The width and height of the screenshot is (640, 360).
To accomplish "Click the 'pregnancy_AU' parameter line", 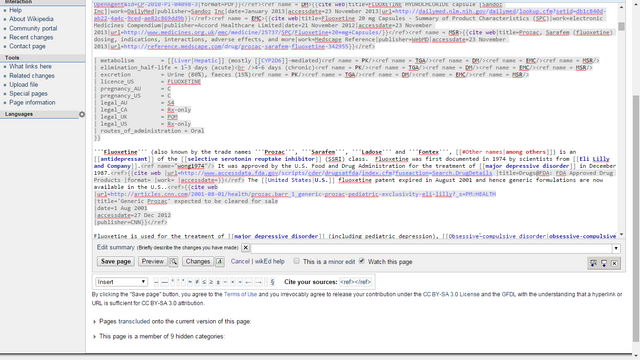I will (x=133, y=89).
